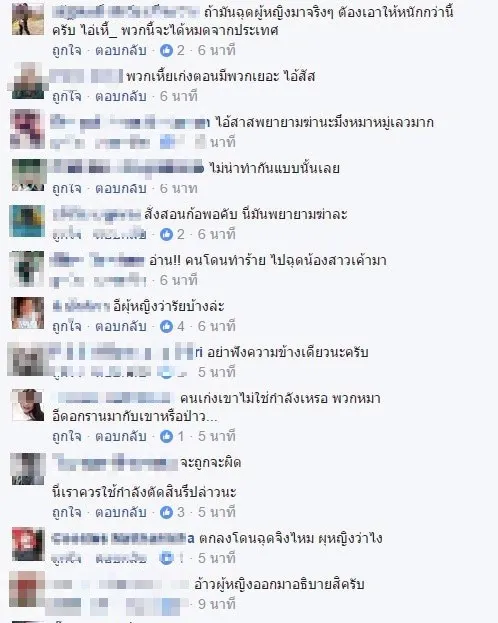Click the like icon showing 4 reactions

167,326
